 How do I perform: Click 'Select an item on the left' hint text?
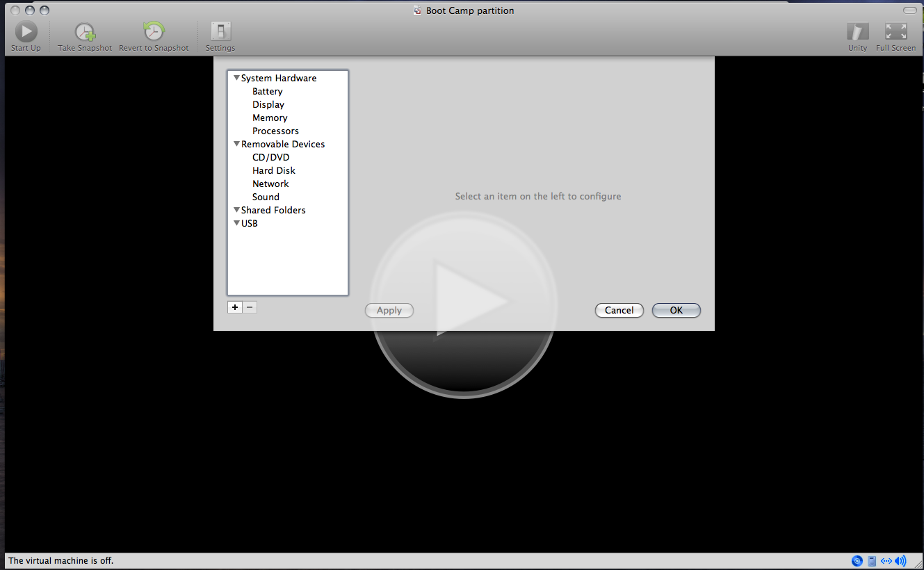538,197
